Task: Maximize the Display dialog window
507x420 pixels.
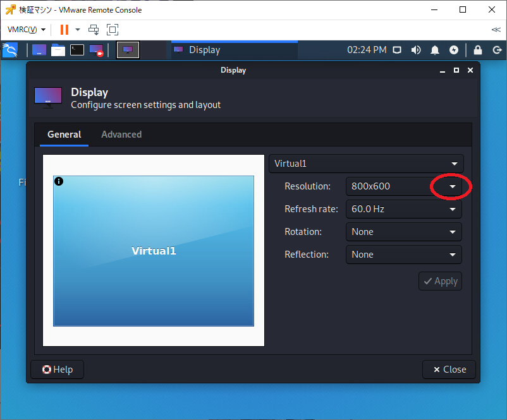Action: click(456, 71)
